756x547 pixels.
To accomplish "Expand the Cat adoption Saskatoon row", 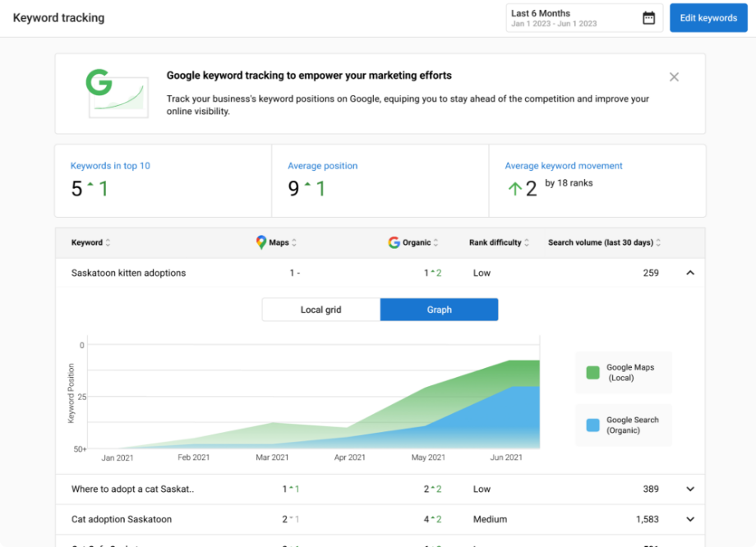I will (x=690, y=519).
